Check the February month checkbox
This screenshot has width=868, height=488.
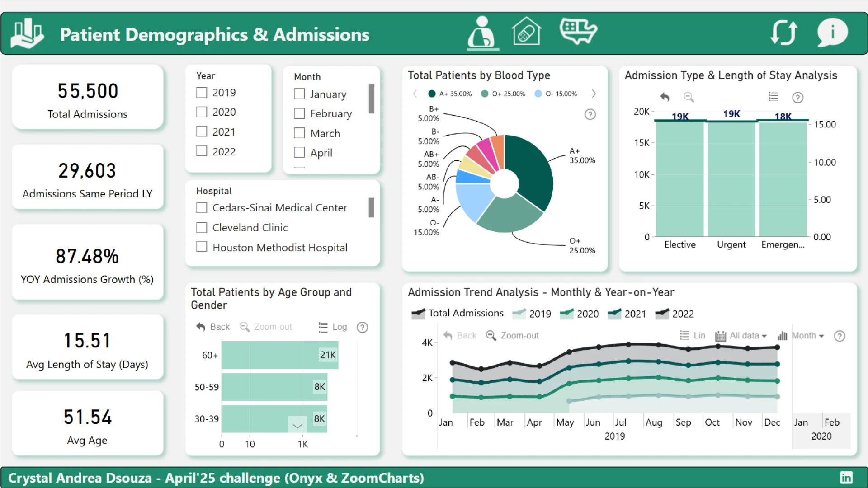click(x=299, y=113)
